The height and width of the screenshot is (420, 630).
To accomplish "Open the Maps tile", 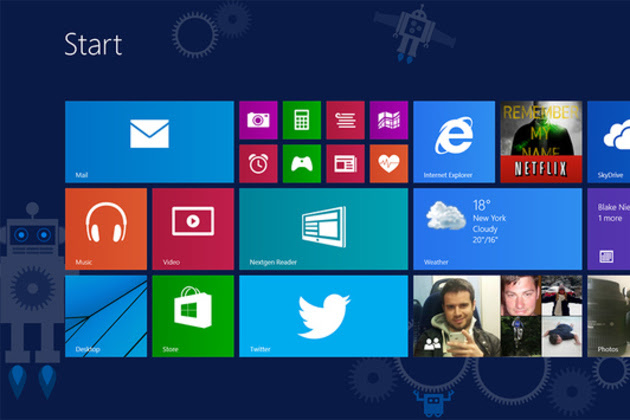I will coord(389,120).
